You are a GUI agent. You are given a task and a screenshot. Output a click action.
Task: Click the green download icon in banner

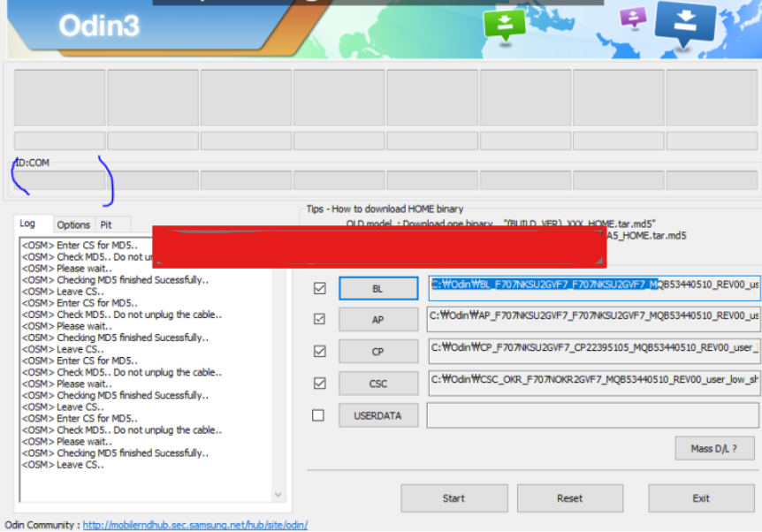505,26
